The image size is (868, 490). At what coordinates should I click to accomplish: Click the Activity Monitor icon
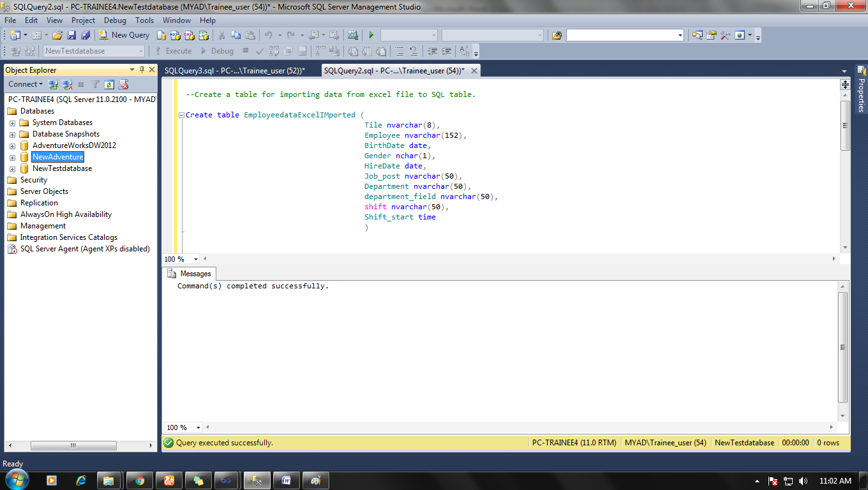[x=352, y=35]
